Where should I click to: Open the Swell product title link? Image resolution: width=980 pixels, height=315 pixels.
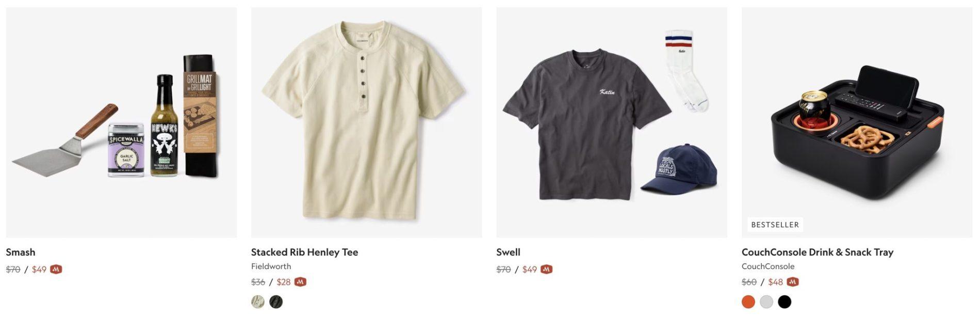[x=508, y=252]
